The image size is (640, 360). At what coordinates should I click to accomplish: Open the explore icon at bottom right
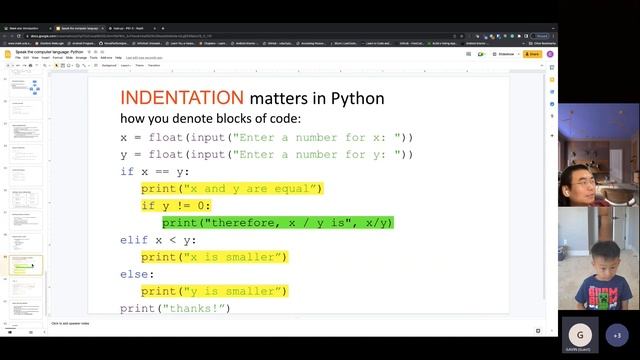click(538, 331)
